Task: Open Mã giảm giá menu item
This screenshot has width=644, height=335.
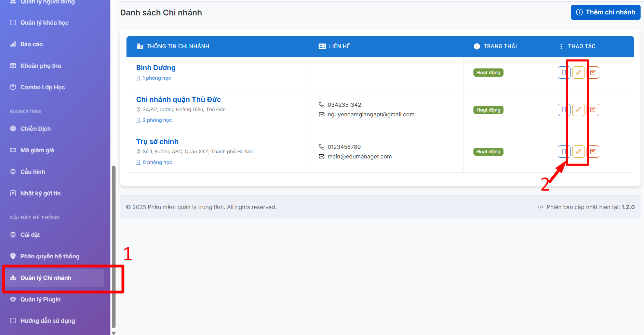Action: (x=37, y=150)
